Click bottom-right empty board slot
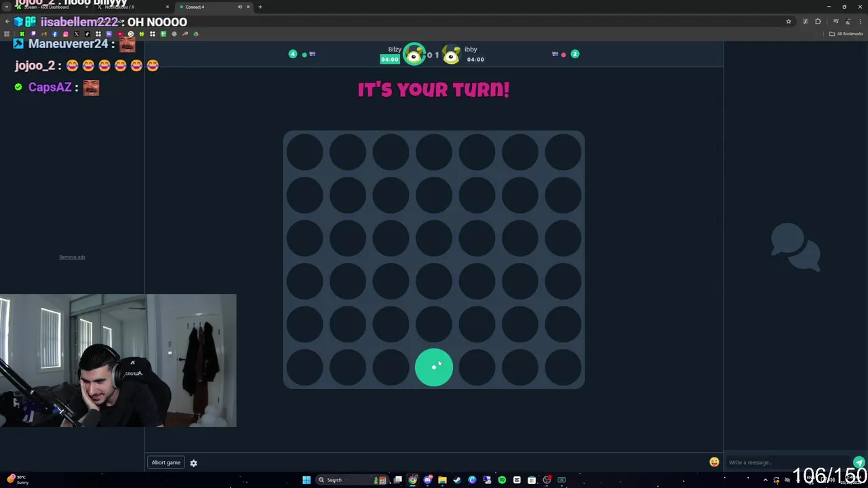The width and height of the screenshot is (868, 488). click(x=563, y=367)
